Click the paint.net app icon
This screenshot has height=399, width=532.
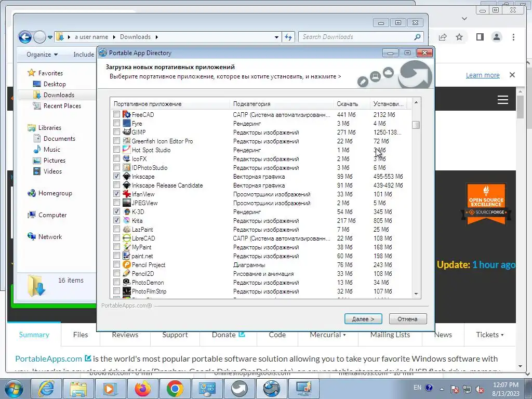(x=127, y=256)
